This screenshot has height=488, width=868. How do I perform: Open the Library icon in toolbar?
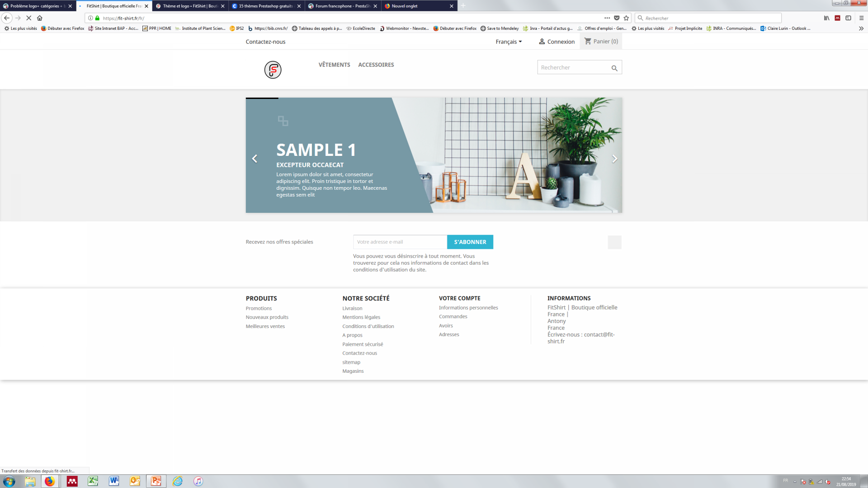tap(826, 18)
